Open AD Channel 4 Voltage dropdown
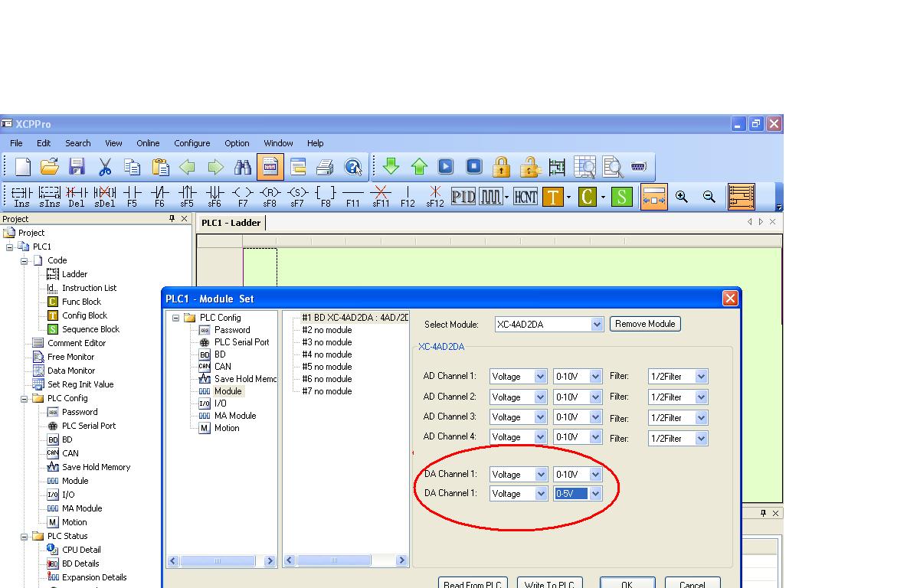This screenshot has height=588, width=907. 540,438
